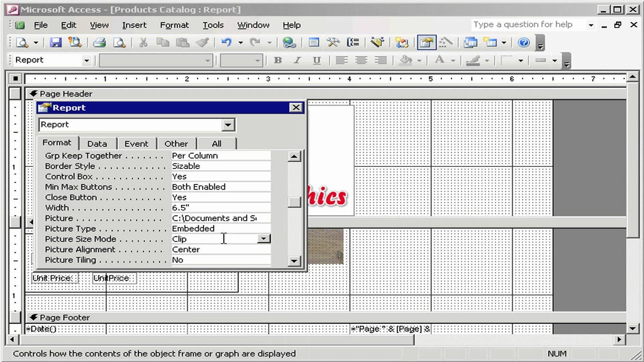Image resolution: width=644 pixels, height=362 pixels.
Task: Toggle Sorting and Grouping panel
Action: pos(353,43)
